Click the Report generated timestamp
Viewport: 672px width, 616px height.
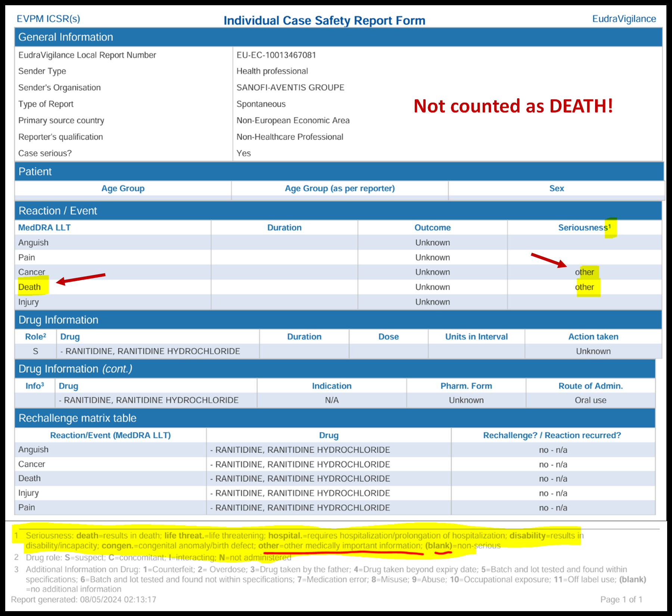point(84,600)
